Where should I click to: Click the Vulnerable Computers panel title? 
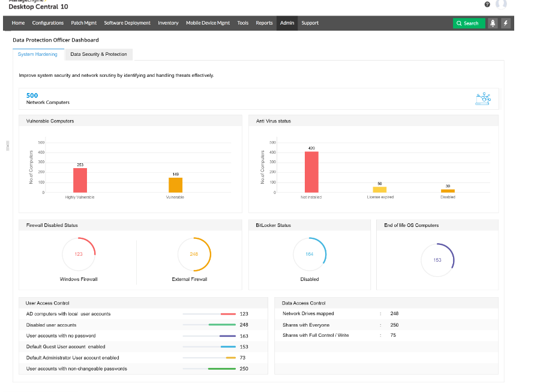pos(50,121)
